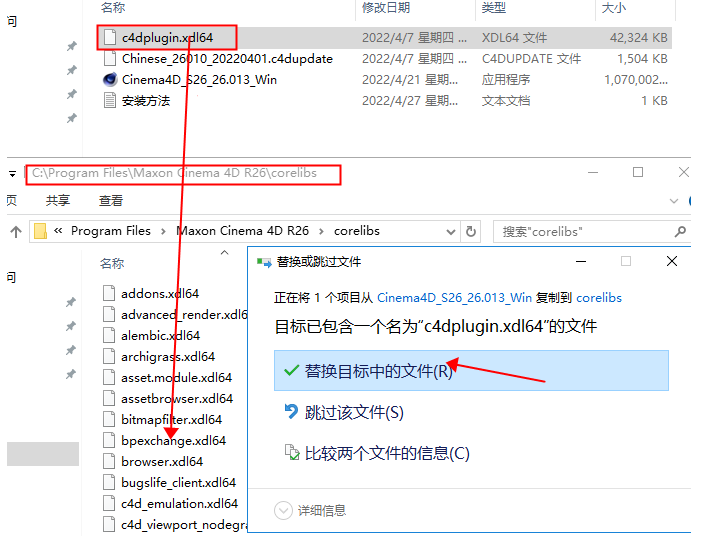This screenshot has height=536, width=703.
Task: Expand the ribbon with the chevron
Action: 673,201
